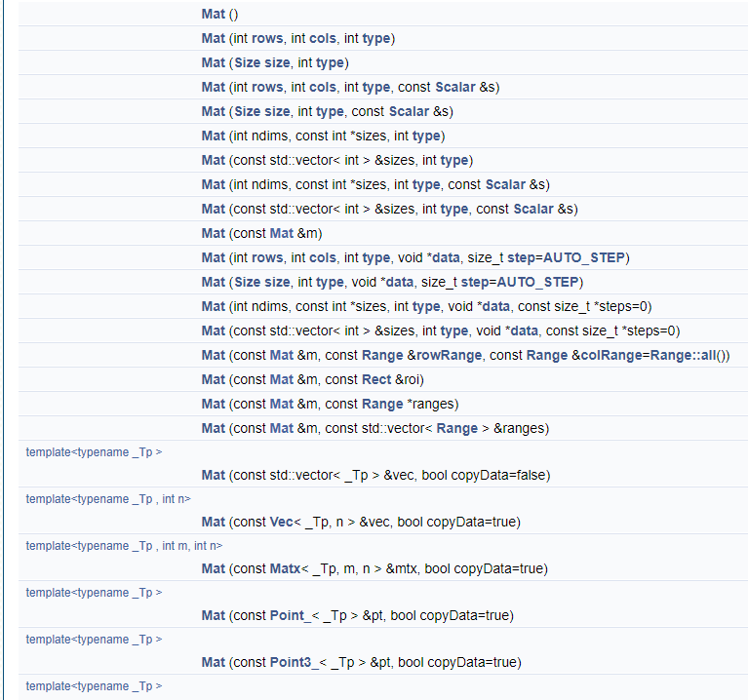Click parameter type Mat in the (const Mat &m) row
Screen dimensions: 748x700
[x=282, y=233]
